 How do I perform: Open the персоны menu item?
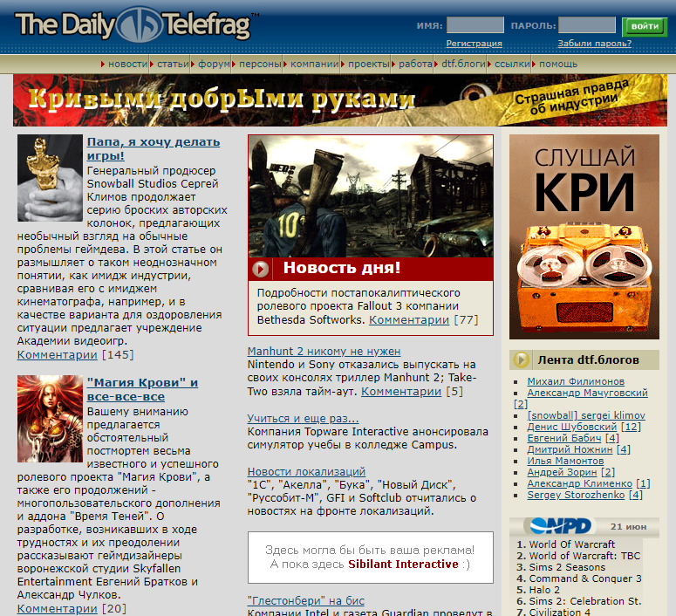(260, 64)
